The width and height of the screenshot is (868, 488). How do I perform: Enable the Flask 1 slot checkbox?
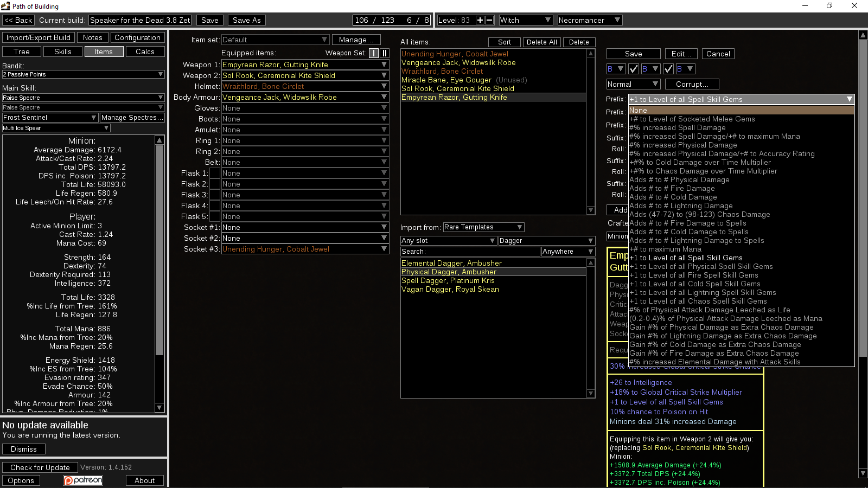(215, 172)
